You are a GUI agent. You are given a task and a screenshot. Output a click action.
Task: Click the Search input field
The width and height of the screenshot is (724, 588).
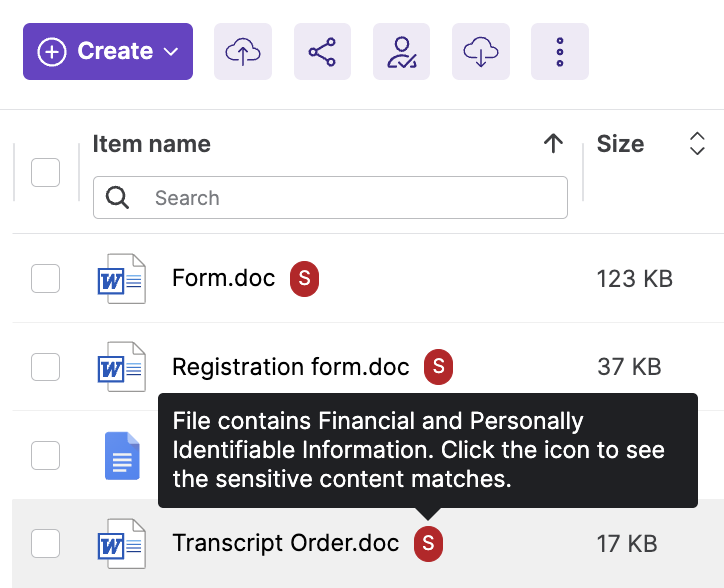[330, 197]
